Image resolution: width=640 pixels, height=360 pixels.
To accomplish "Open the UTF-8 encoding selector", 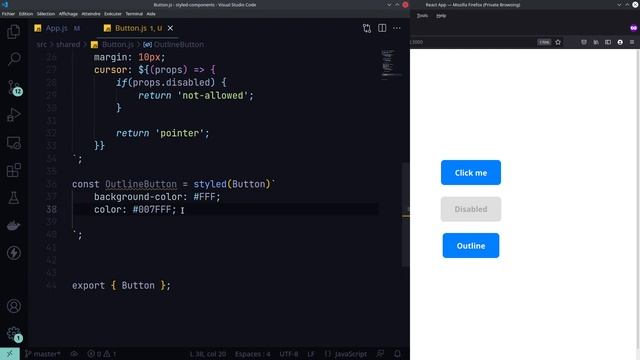I will pyautogui.click(x=289, y=354).
